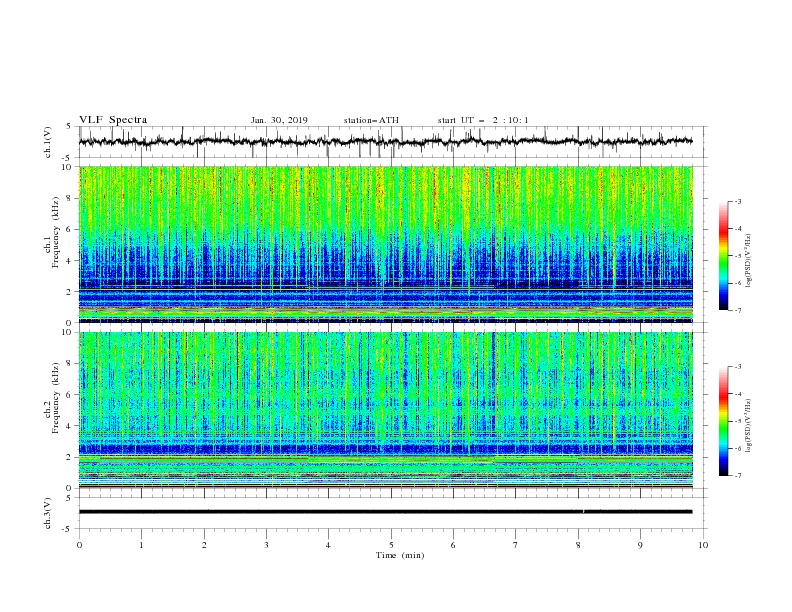Click the ch.2 colorbar "log(PSD)(V²/Hz)" label

tap(748, 426)
